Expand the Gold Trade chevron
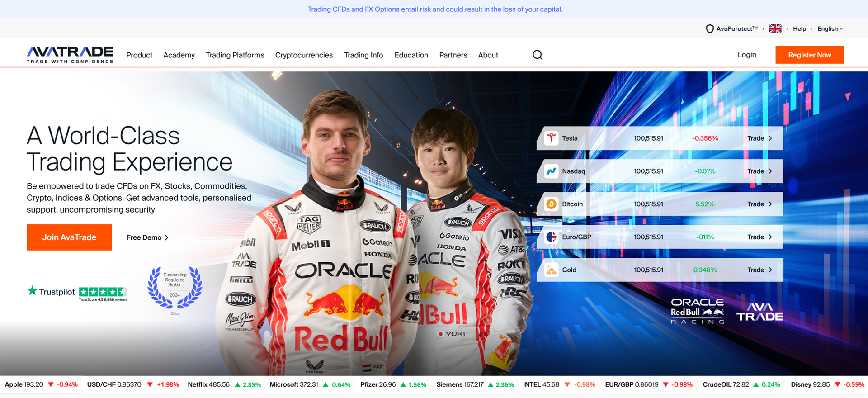868x398 pixels. [x=770, y=270]
